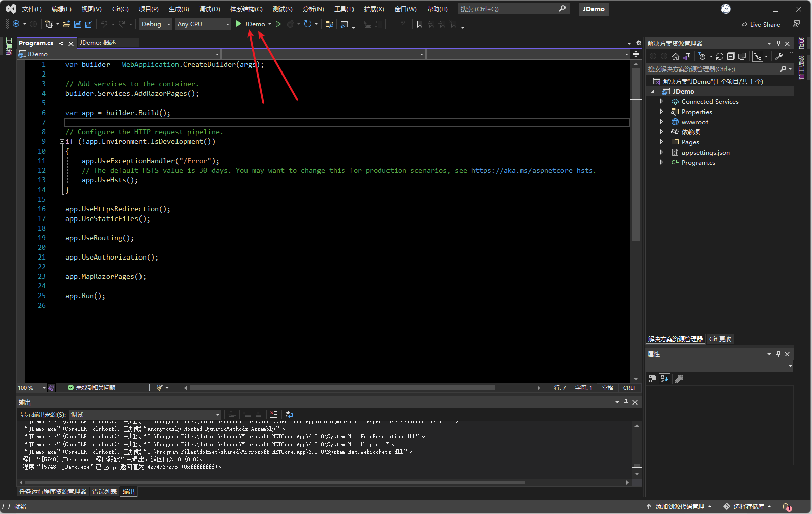Clear all output with the clear icon
The width and height of the screenshot is (812, 514).
274,415
